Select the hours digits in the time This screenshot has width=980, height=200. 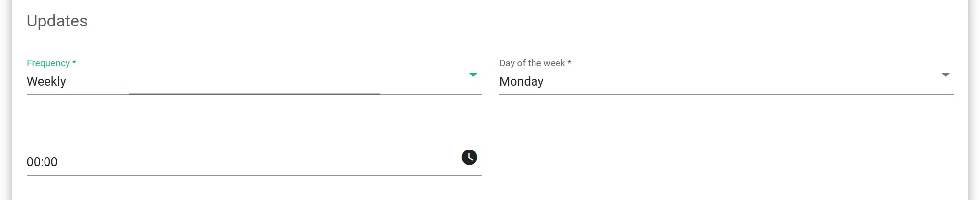tap(33, 162)
